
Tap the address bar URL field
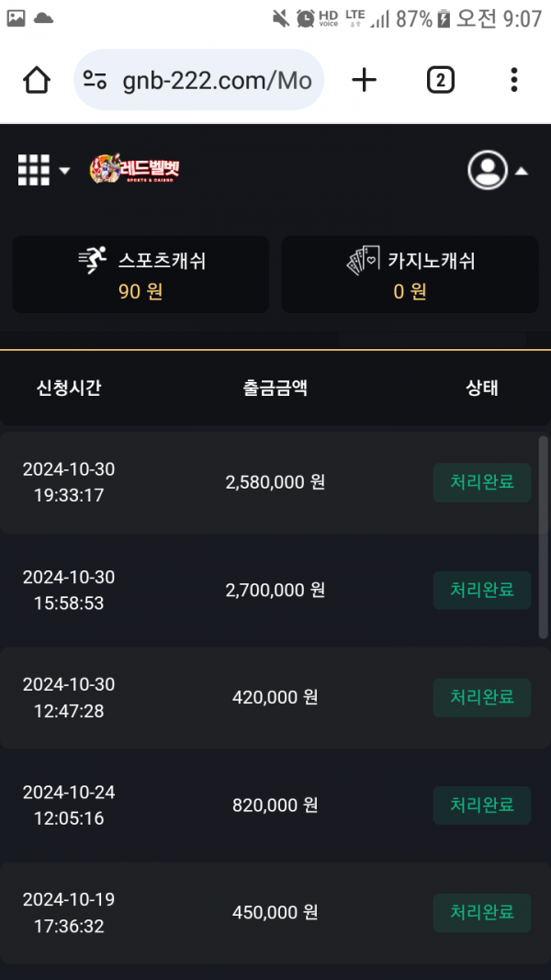coord(217,81)
